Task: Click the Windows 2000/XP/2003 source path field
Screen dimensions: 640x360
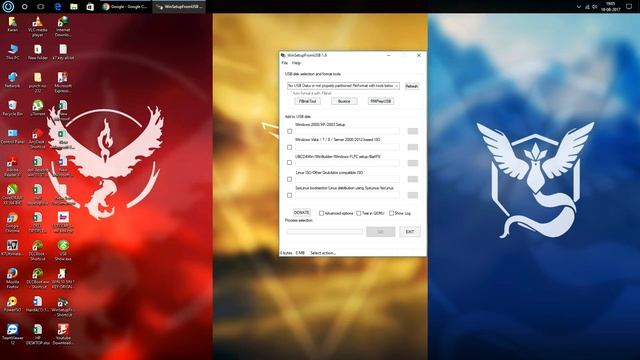Action: pyautogui.click(x=347, y=131)
